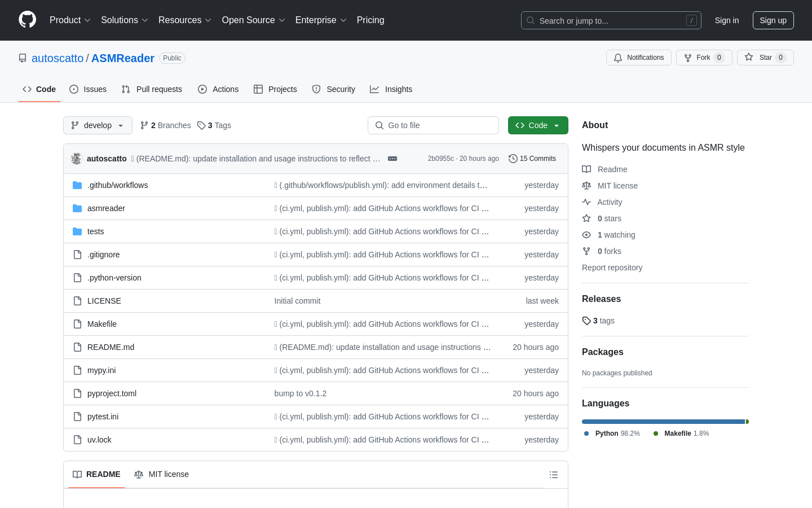The height and width of the screenshot is (508, 812).
Task: Click the bell Notifications button
Action: pyautogui.click(x=639, y=58)
